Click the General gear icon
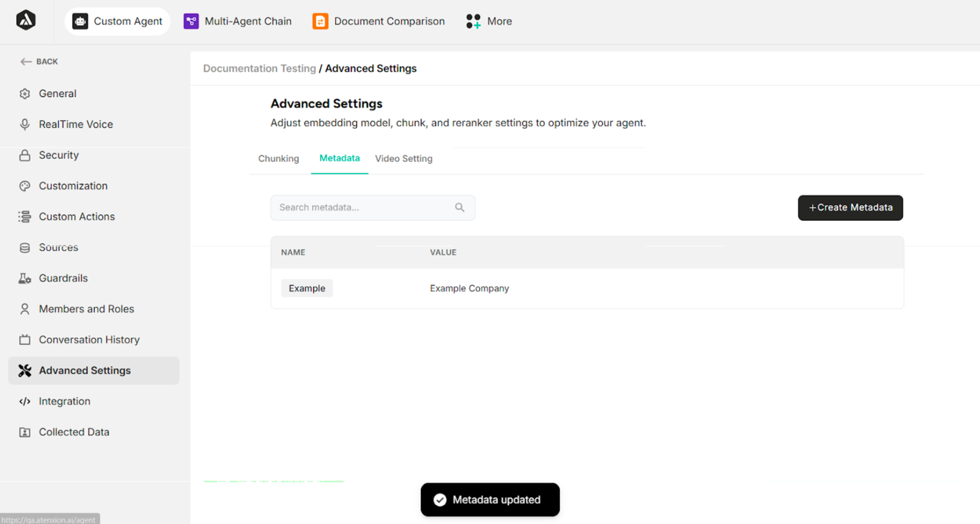980x524 pixels. 25,94
